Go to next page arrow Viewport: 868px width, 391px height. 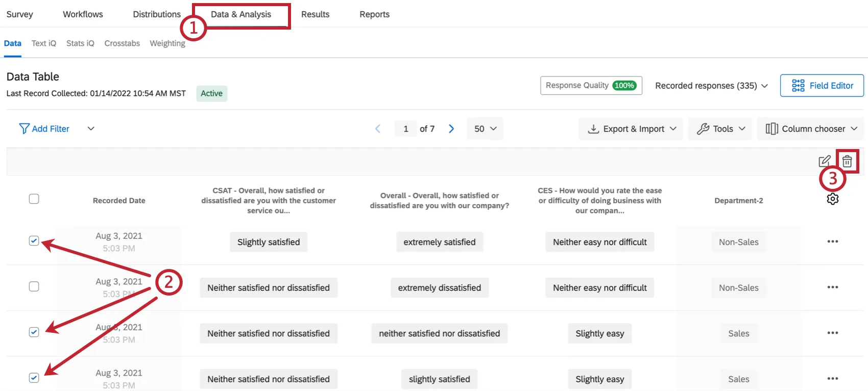click(451, 129)
